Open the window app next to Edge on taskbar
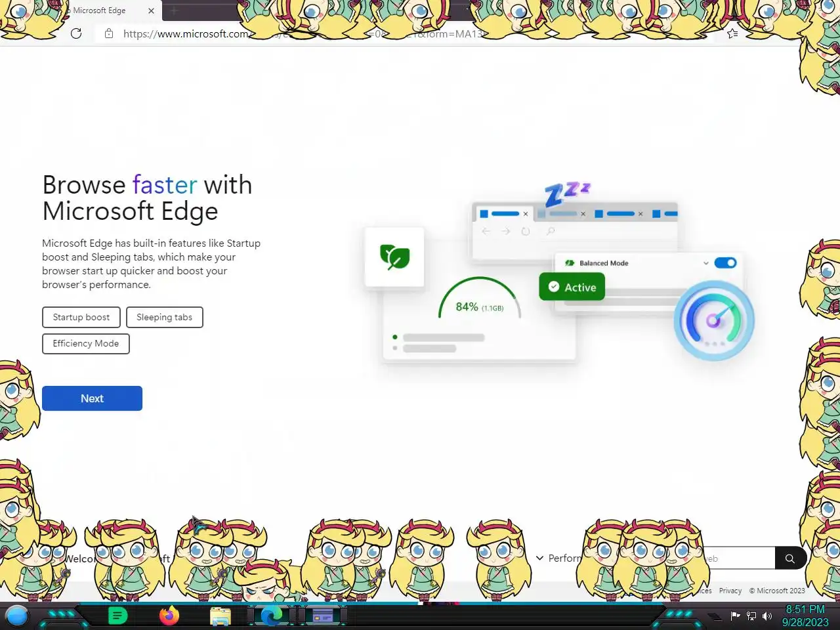 [322, 616]
